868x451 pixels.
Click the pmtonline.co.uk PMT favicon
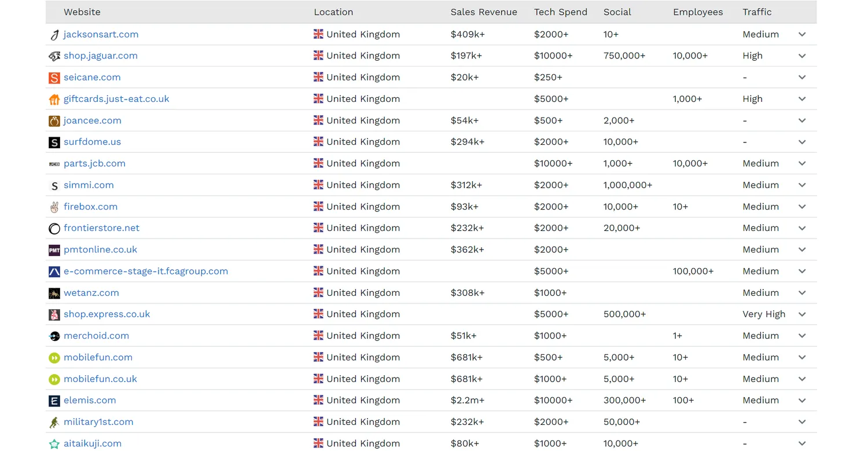[54, 250]
